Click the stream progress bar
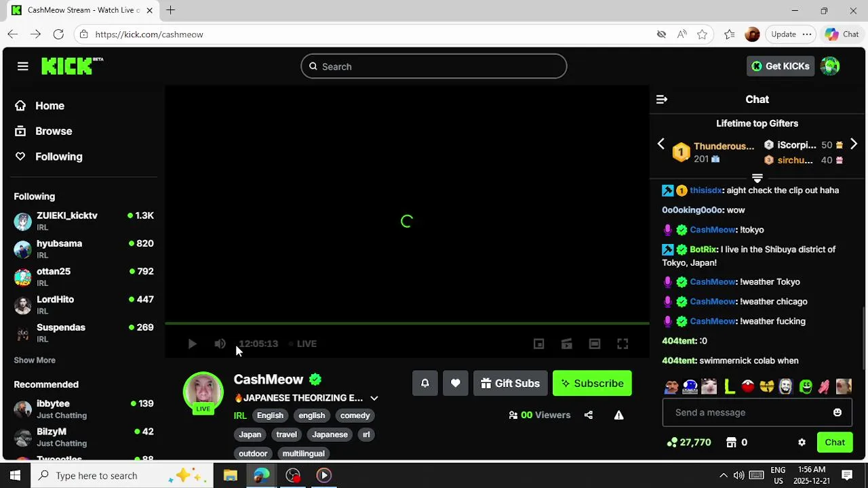 pyautogui.click(x=407, y=323)
